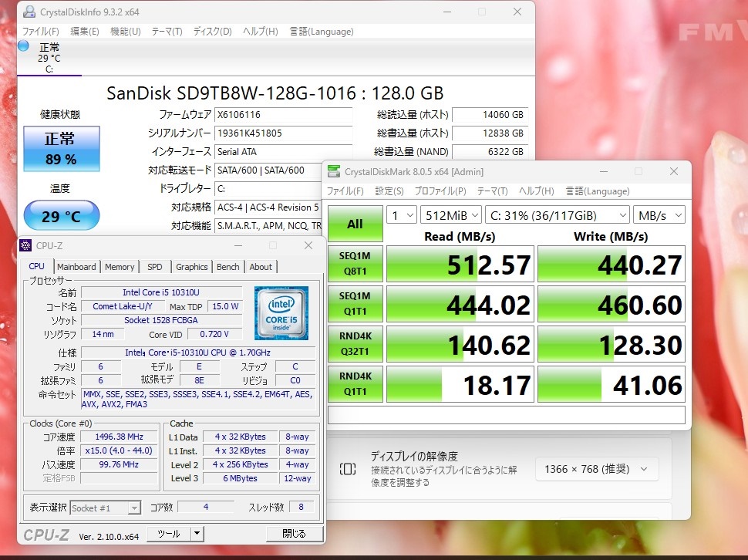Open 機能(U) menu in CrystalDiskInfo
Screen dimensions: 748x560
pos(126,32)
